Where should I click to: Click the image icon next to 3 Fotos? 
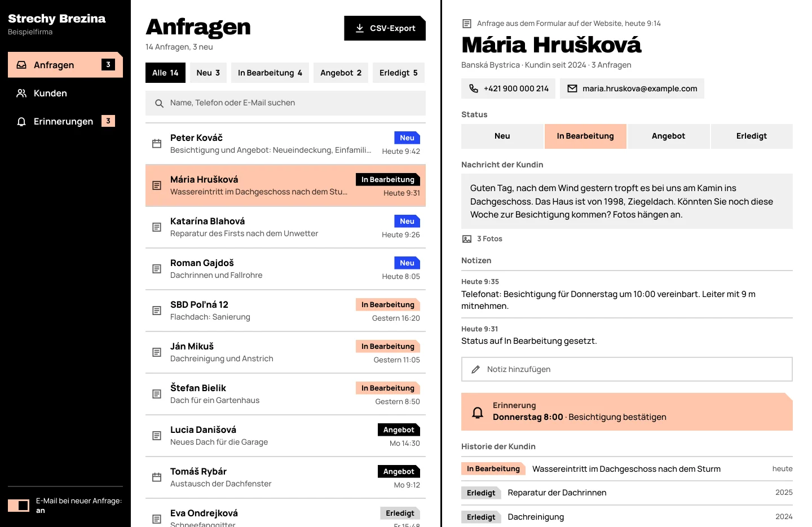pyautogui.click(x=467, y=239)
